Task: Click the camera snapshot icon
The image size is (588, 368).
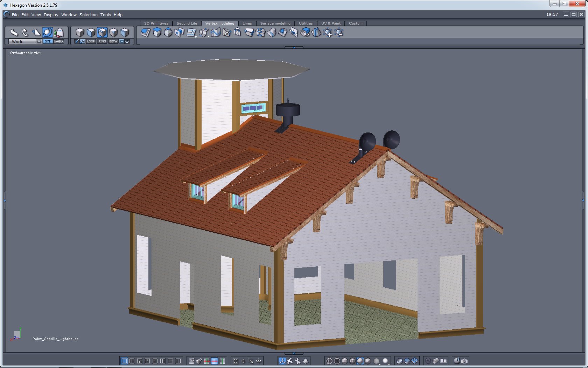Action: tap(464, 361)
